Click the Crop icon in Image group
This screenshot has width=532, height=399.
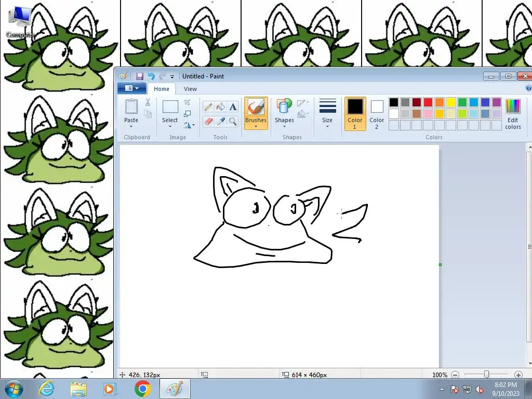tap(187, 102)
